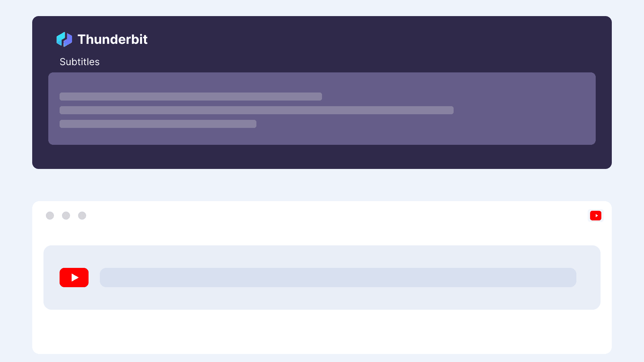Image resolution: width=644 pixels, height=362 pixels.
Task: Click the right end of the URL bar
Action: pyautogui.click(x=568, y=278)
